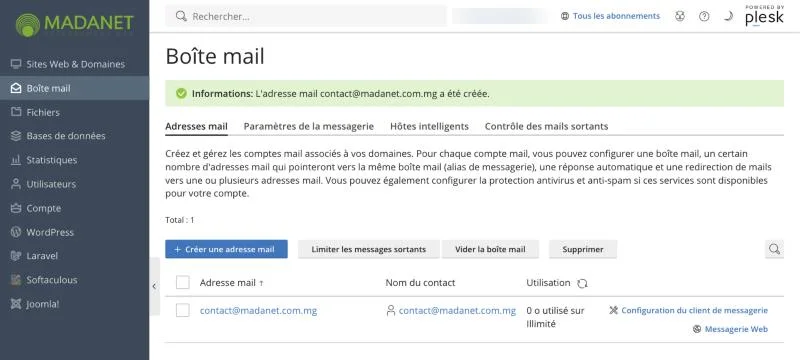Open Sites Web & Domaines monitor icon
The height and width of the screenshot is (360, 800).
(x=16, y=64)
